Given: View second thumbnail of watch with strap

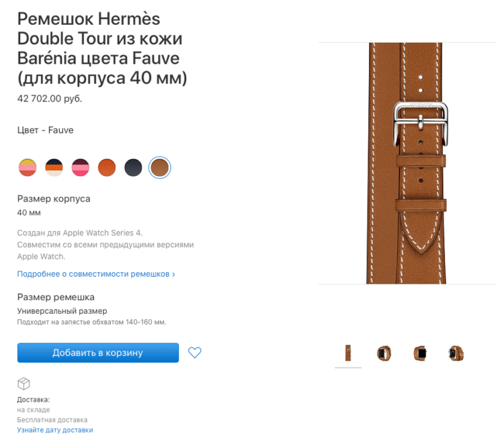Looking at the screenshot, I should [x=384, y=353].
